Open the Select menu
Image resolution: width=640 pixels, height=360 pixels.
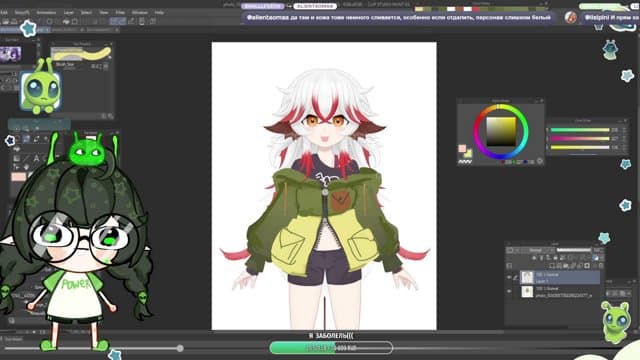click(x=86, y=13)
